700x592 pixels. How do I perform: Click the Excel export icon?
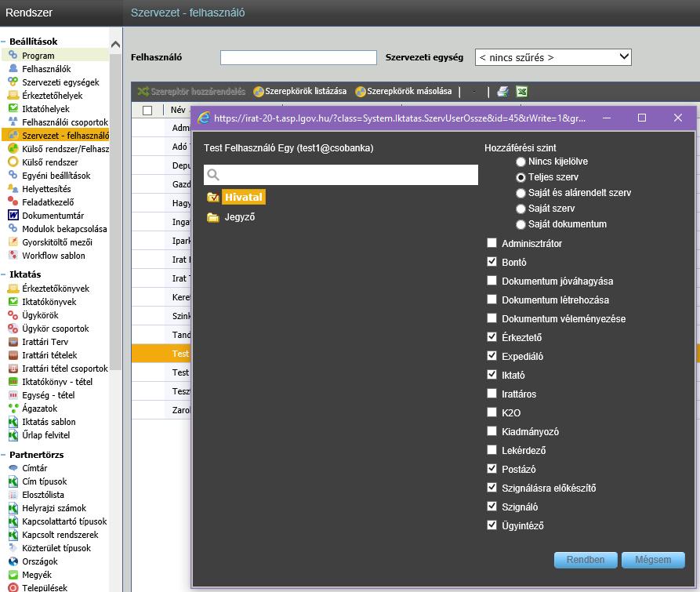(521, 92)
